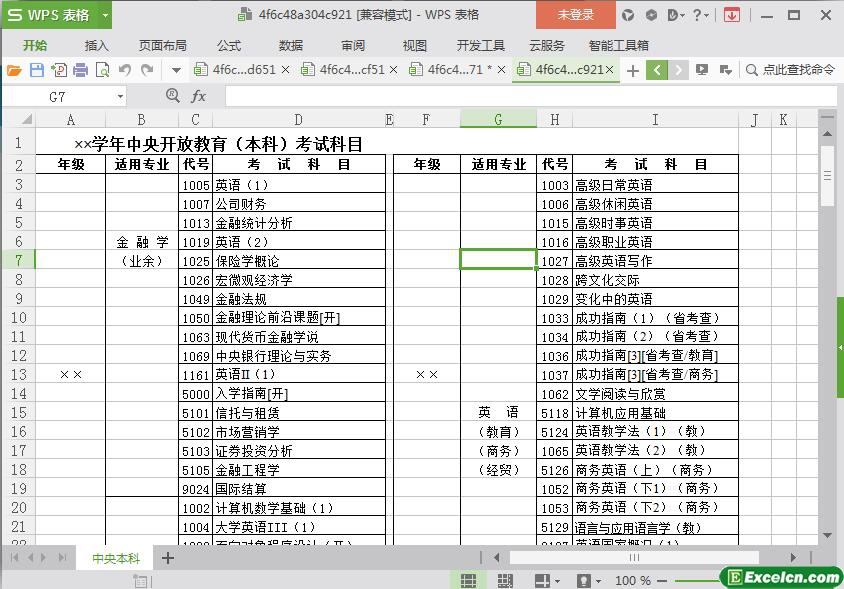Close the 4f6c4...cf51 document tab
Viewport: 844px width, 589px height.
(393, 70)
